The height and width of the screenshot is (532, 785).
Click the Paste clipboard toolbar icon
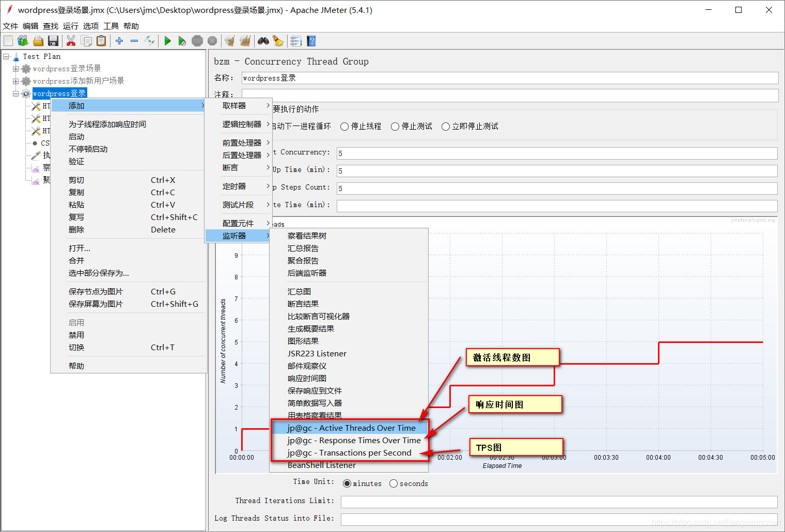pos(101,41)
